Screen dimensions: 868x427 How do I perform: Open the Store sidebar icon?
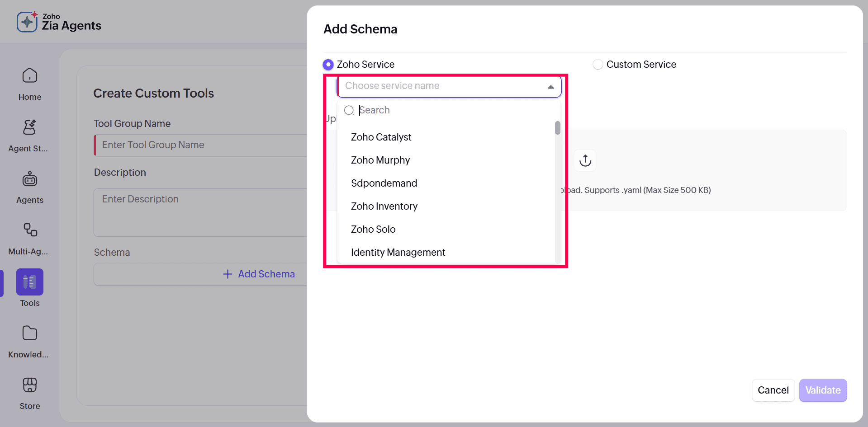30,385
